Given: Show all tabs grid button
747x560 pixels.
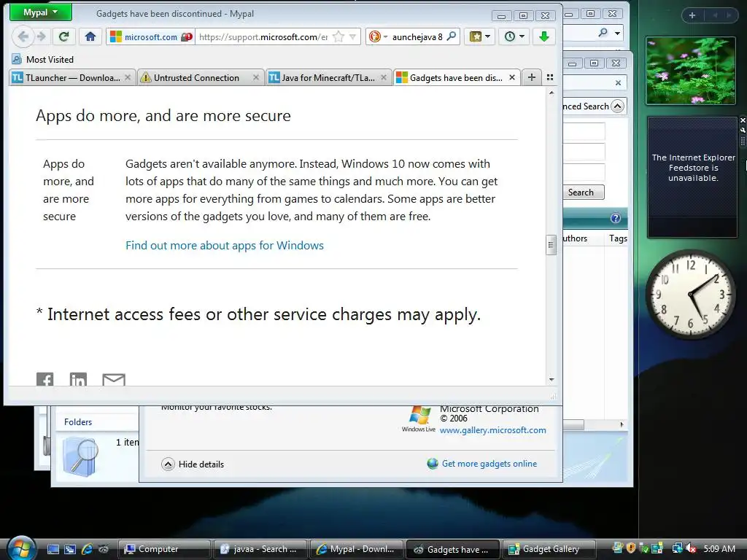Looking at the screenshot, I should (x=550, y=77).
